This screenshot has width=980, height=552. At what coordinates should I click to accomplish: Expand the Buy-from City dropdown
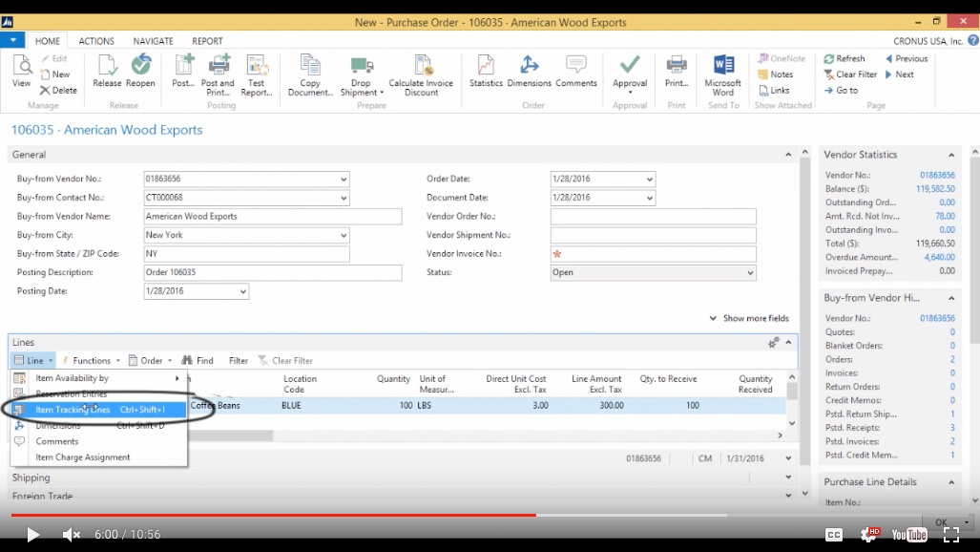click(x=344, y=235)
